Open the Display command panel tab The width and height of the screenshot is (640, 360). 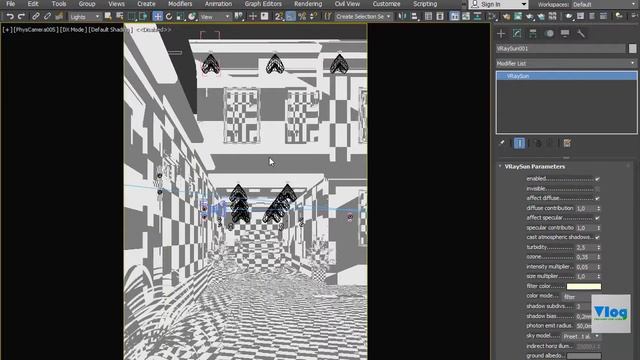coord(565,34)
